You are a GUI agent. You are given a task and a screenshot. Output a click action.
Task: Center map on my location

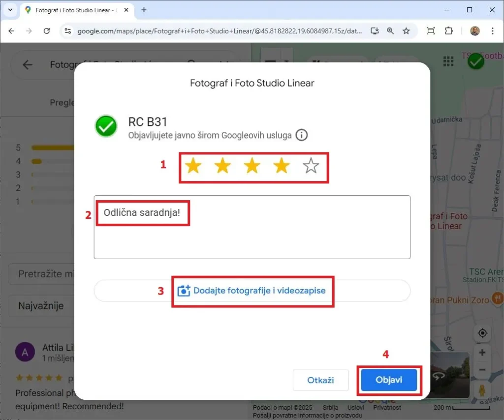(x=482, y=333)
